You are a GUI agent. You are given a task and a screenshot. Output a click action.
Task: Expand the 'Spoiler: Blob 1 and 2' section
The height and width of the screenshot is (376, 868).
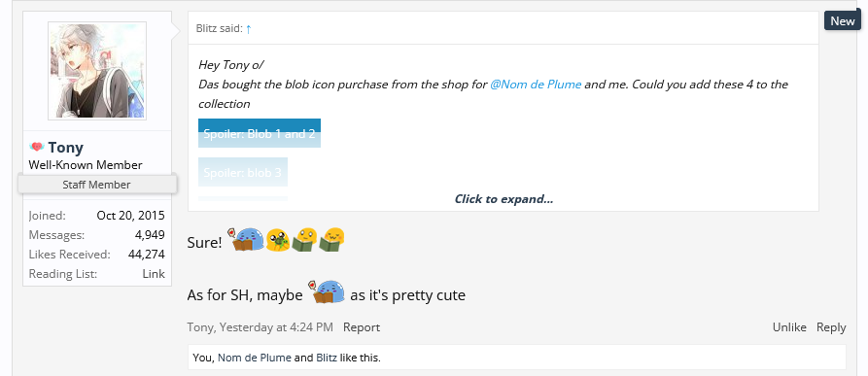260,133
